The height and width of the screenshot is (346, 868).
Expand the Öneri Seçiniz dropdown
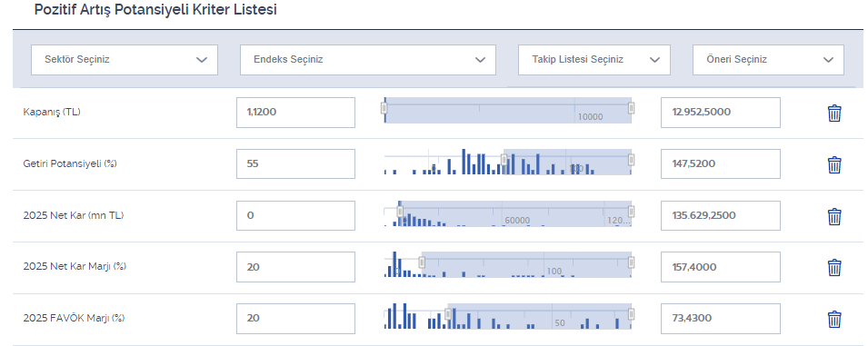[x=768, y=60]
